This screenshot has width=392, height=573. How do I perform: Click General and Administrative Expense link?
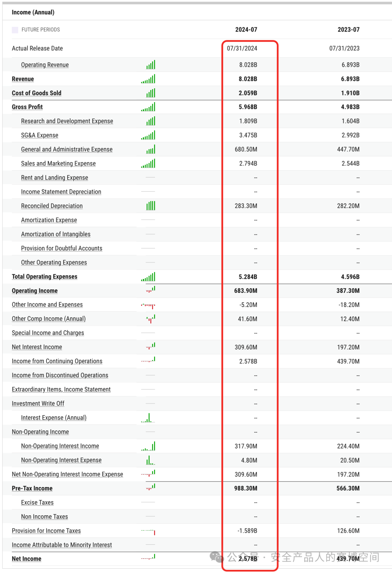67,150
